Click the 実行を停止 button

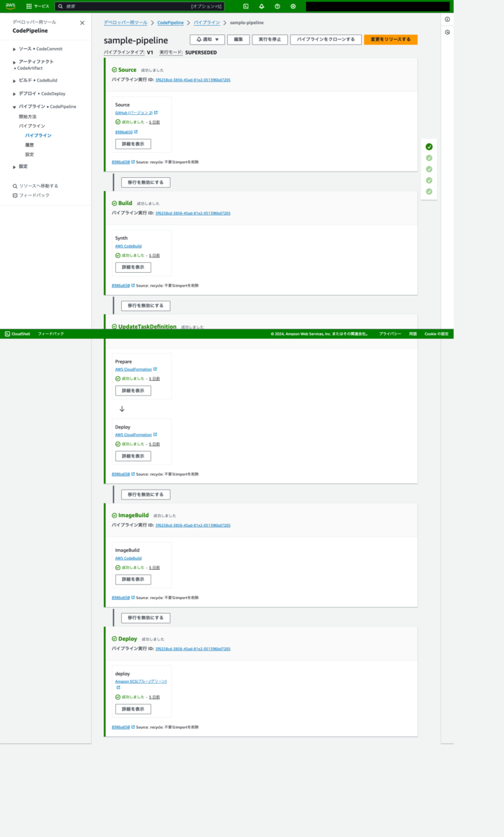coord(268,40)
